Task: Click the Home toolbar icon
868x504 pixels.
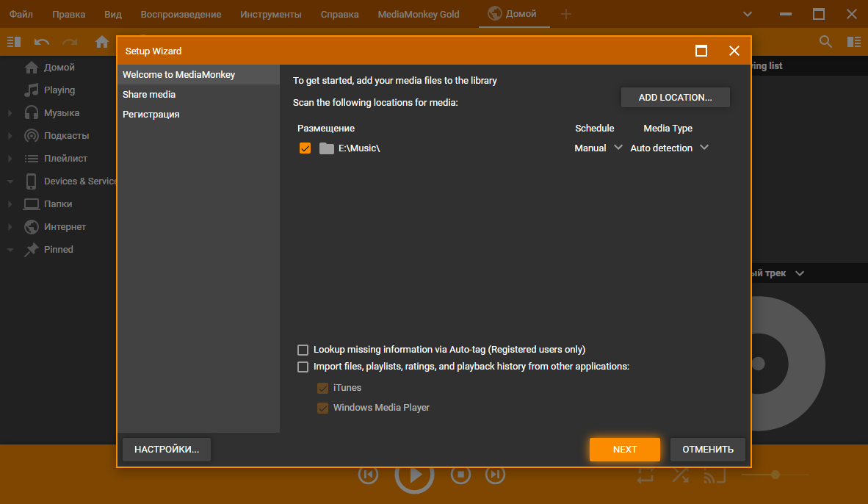Action: point(102,42)
